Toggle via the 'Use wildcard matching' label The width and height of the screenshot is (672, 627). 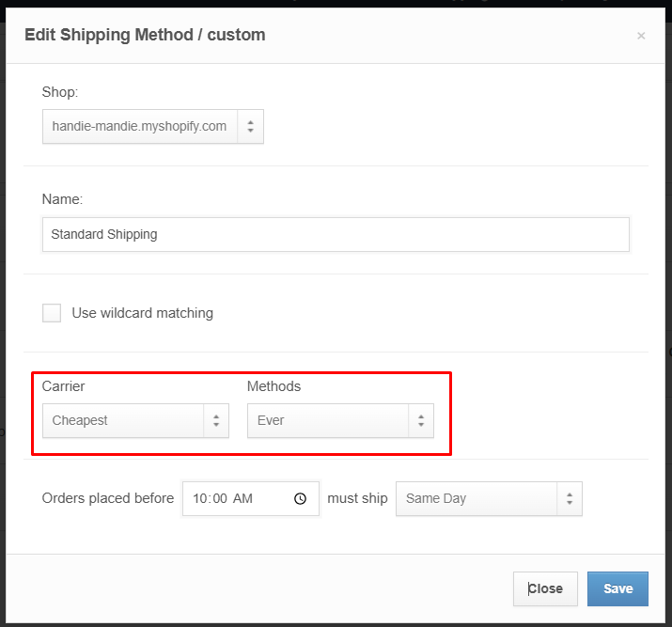click(142, 313)
